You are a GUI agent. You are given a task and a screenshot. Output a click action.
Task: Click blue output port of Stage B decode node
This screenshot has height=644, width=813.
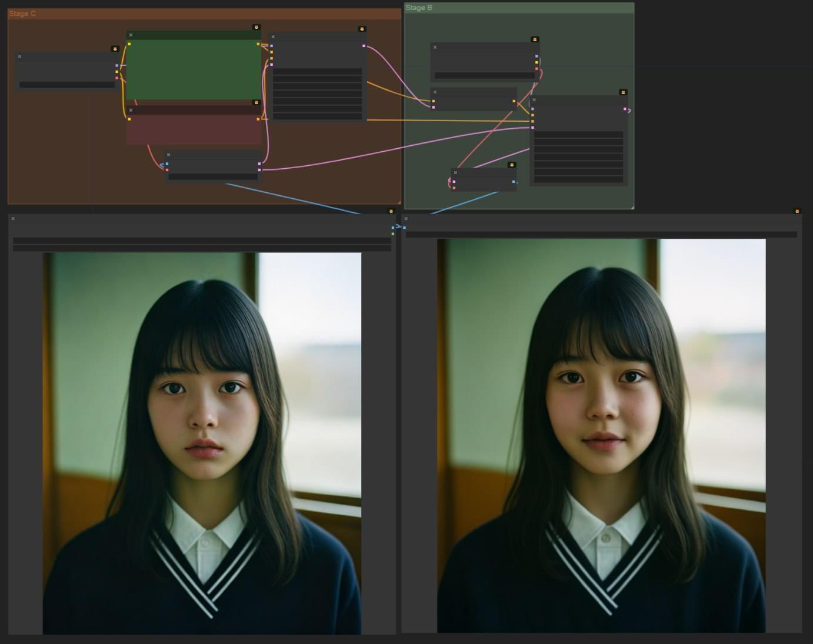point(514,182)
